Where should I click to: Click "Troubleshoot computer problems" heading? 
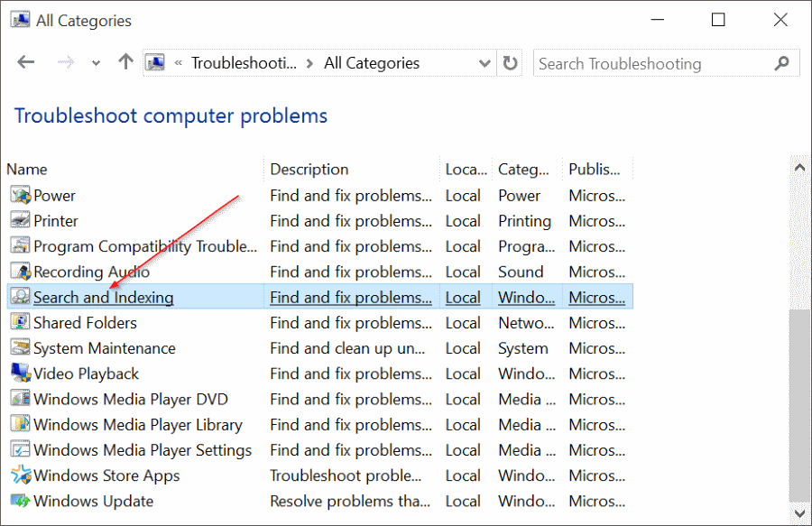pyautogui.click(x=171, y=116)
